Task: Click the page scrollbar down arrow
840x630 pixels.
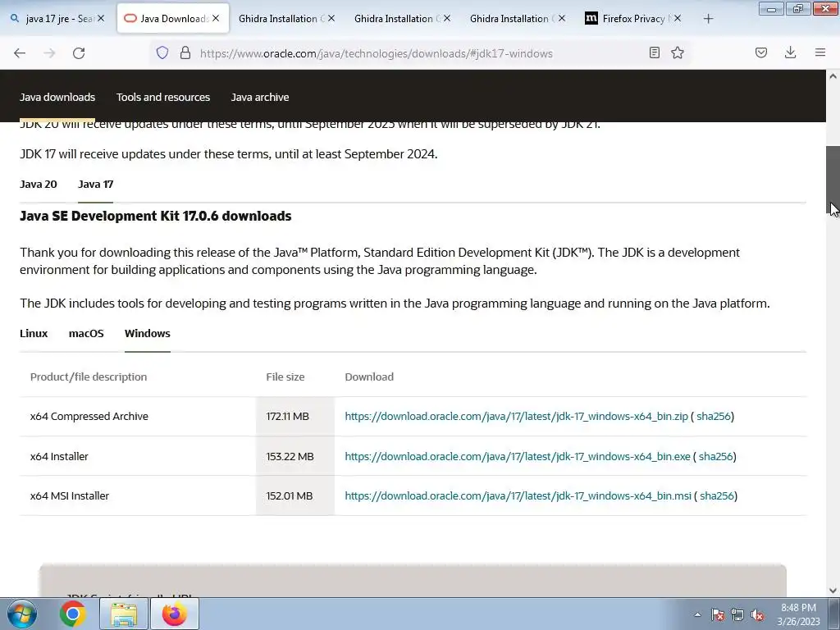Action: (833, 591)
